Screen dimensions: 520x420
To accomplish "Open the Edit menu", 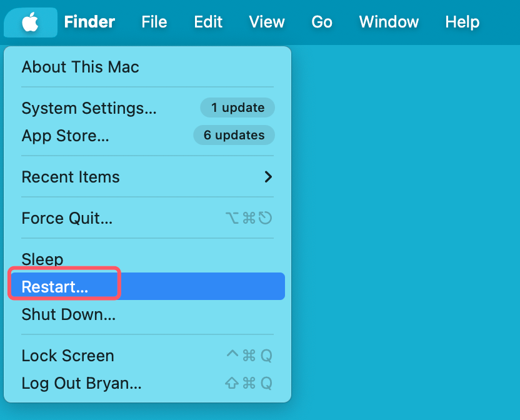I will [x=208, y=22].
